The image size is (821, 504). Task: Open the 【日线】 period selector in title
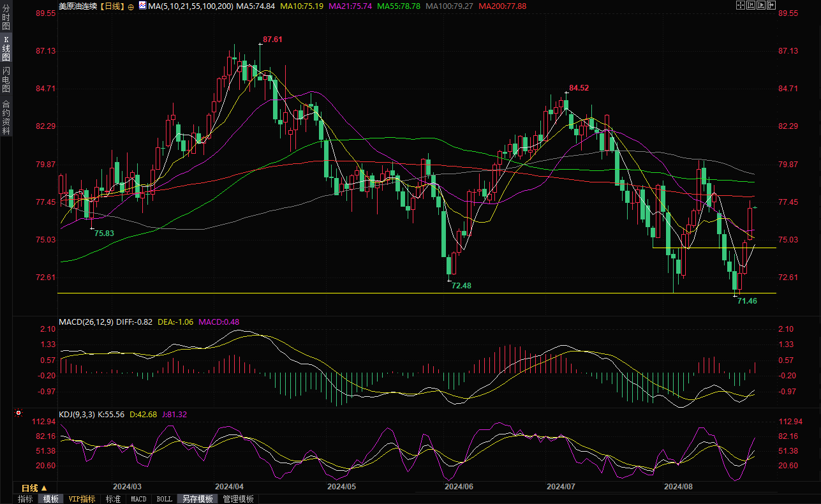(112, 6)
